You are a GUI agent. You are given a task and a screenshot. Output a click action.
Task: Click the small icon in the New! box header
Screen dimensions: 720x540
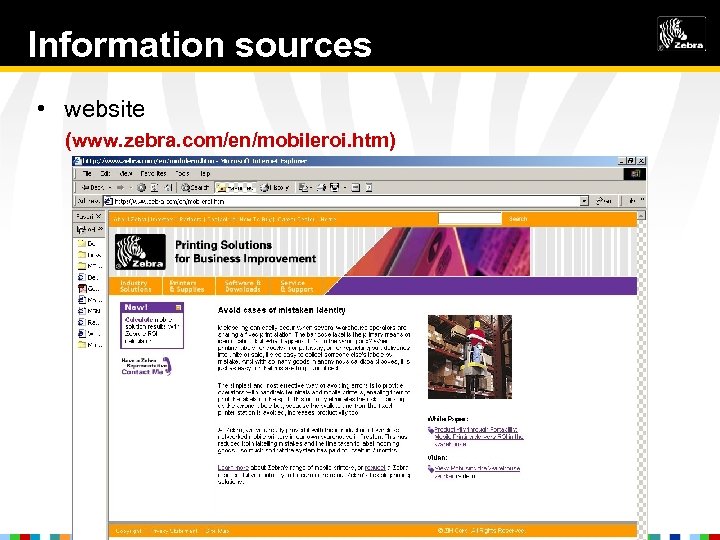pyautogui.click(x=178, y=307)
